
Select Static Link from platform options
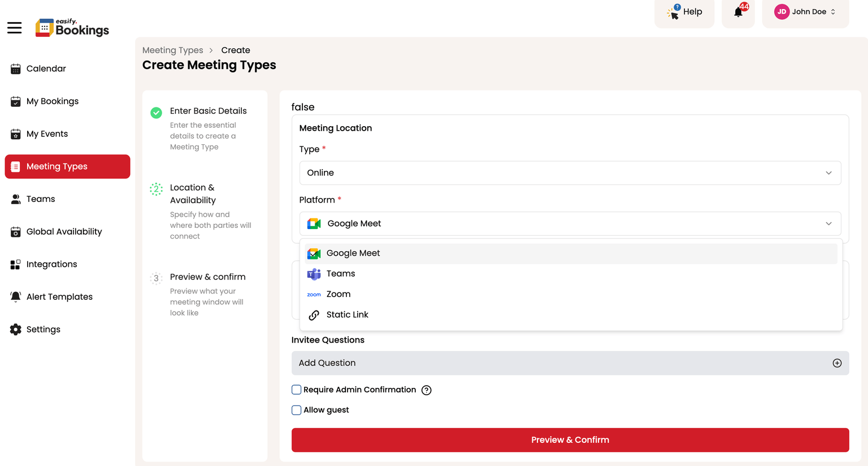(x=571, y=315)
